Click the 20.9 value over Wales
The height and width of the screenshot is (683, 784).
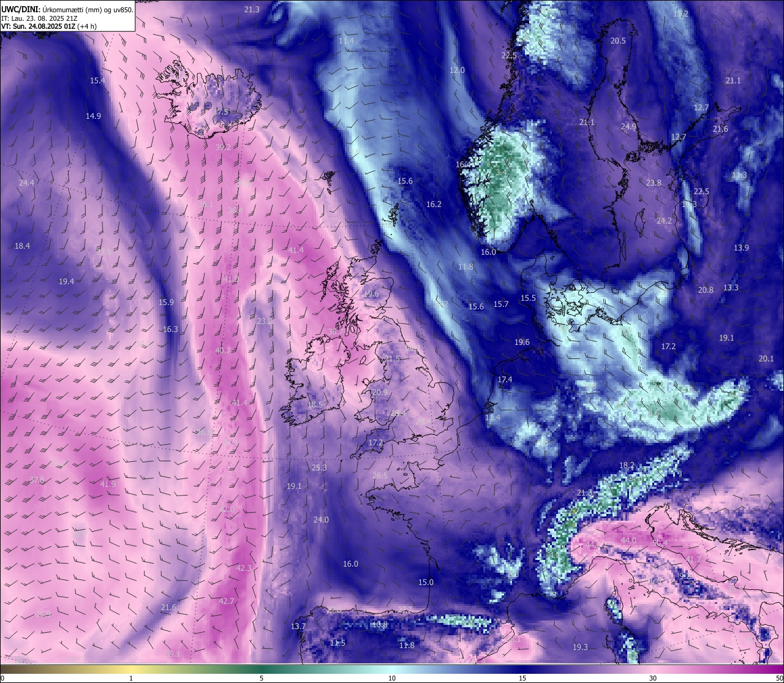380,392
